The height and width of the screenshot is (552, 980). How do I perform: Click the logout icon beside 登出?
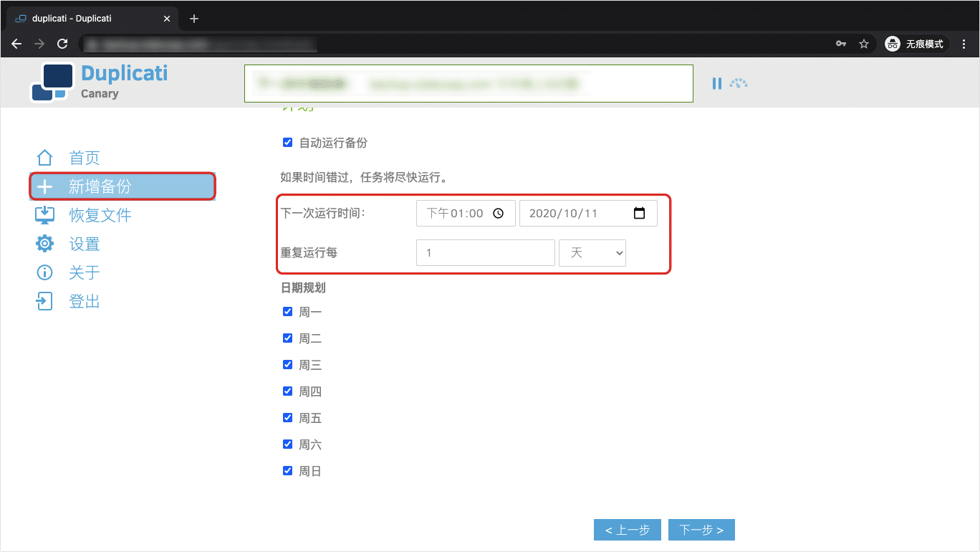pos(44,301)
